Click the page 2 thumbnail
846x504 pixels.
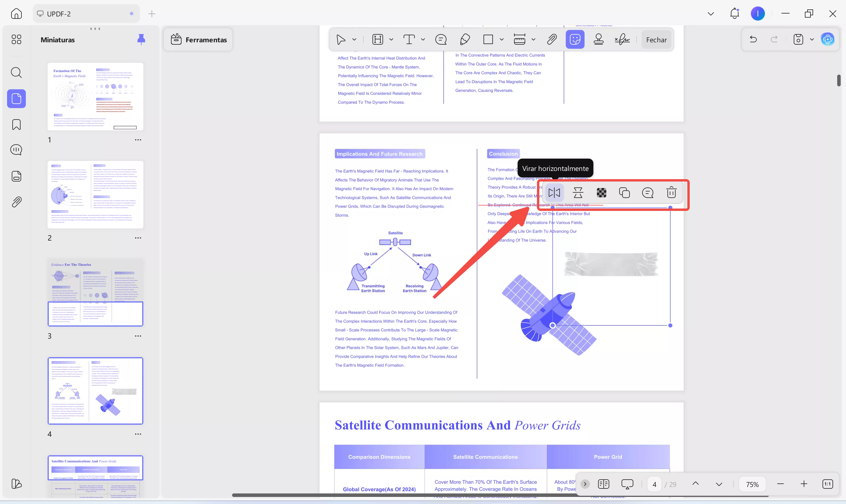point(95,195)
